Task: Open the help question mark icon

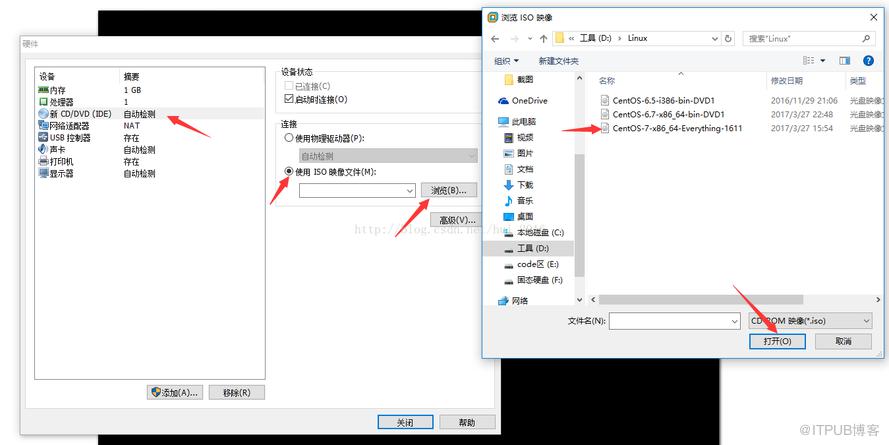Action: 868,61
